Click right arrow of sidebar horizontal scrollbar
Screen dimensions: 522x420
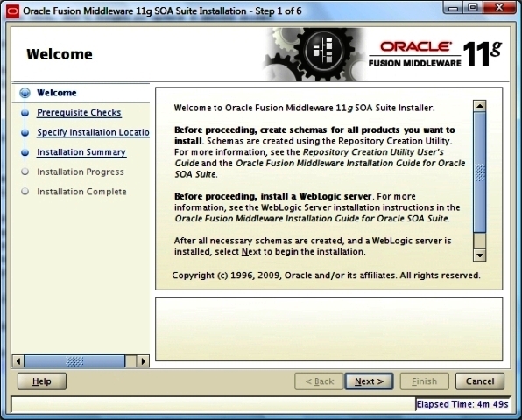143,361
